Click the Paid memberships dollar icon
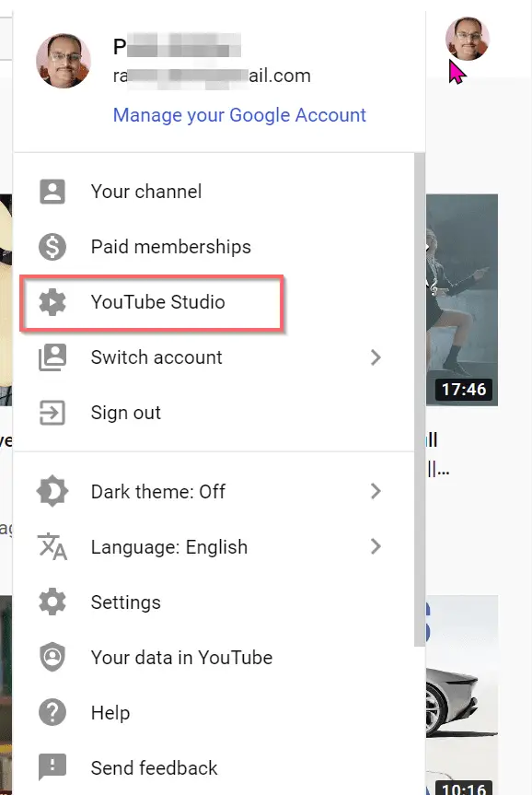 click(52, 247)
